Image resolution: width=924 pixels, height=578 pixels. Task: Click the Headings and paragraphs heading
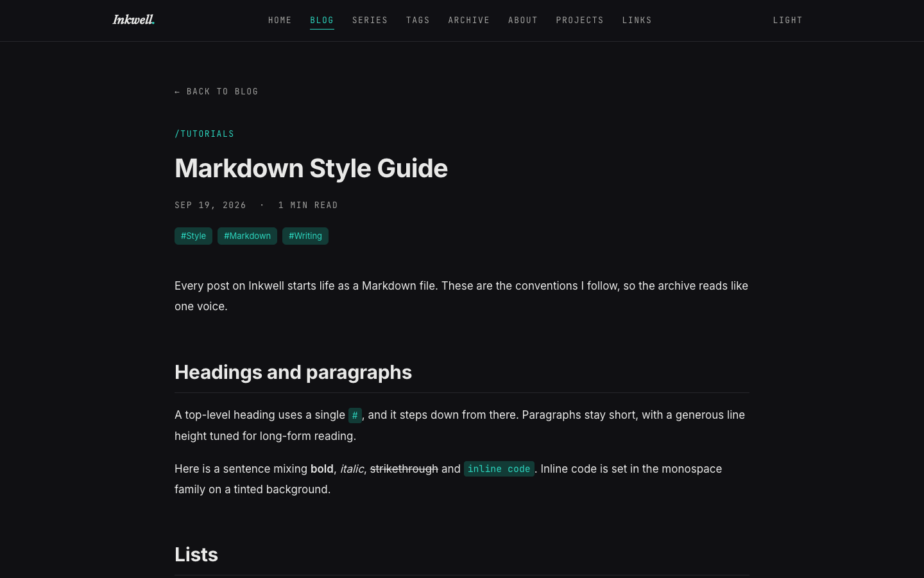pos(293,372)
